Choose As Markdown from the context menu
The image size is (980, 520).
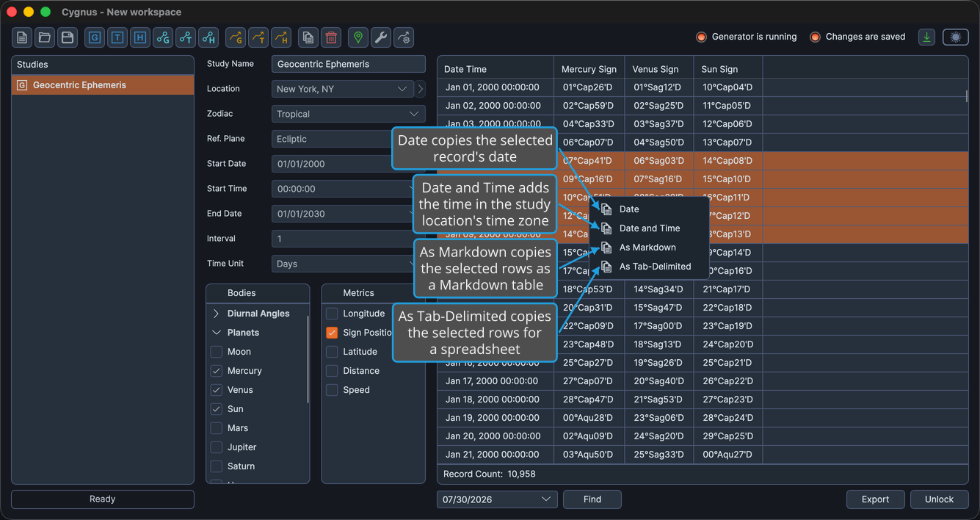point(649,248)
